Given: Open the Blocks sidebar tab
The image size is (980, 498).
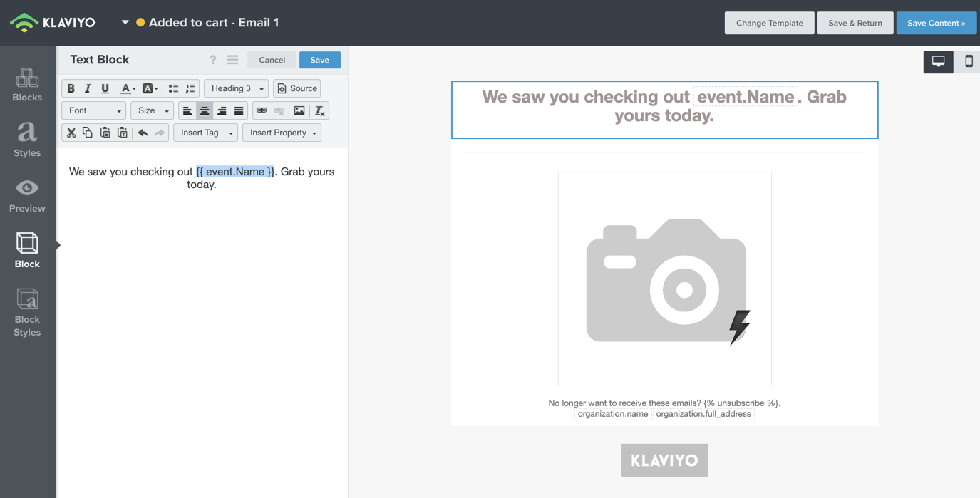Looking at the screenshot, I should coord(27,84).
